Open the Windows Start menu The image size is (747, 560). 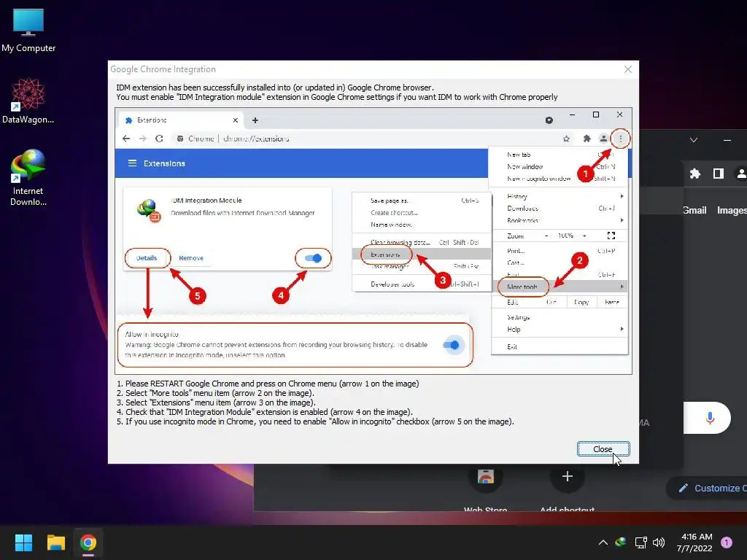pyautogui.click(x=23, y=542)
